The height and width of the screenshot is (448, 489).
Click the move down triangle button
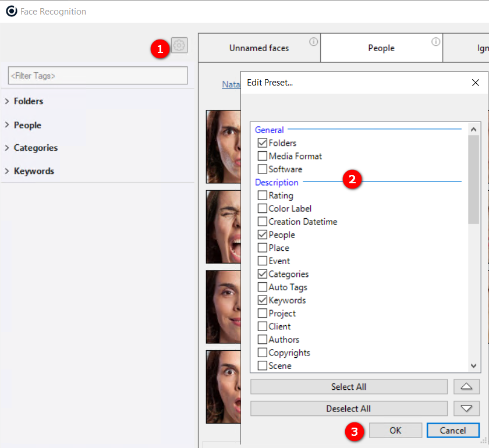point(466,408)
